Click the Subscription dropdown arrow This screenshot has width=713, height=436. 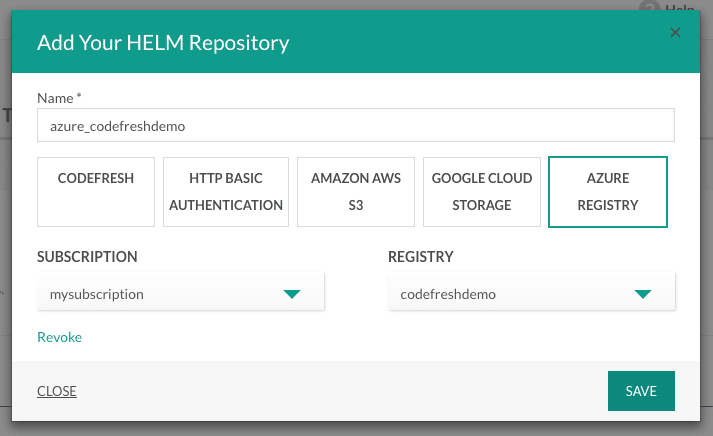[x=292, y=294]
